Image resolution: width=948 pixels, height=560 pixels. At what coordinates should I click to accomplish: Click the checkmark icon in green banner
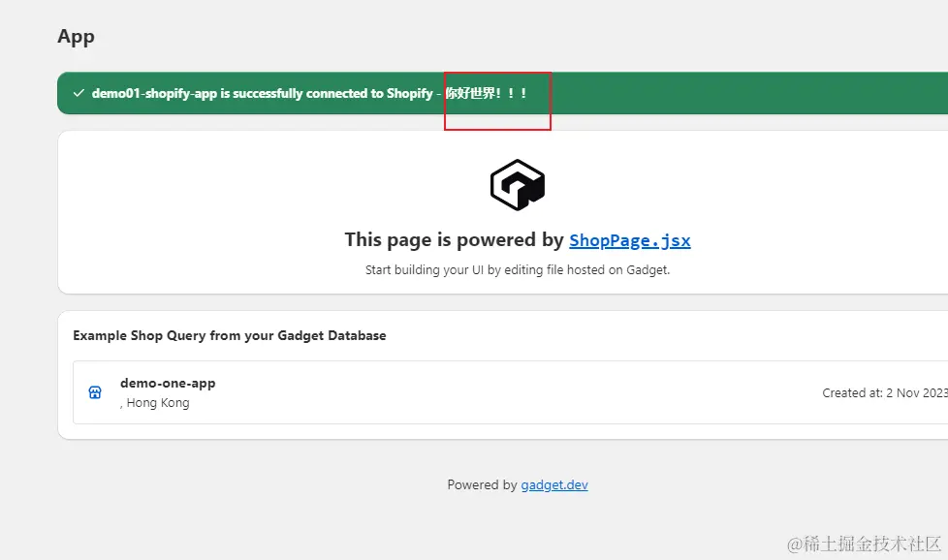(x=78, y=93)
